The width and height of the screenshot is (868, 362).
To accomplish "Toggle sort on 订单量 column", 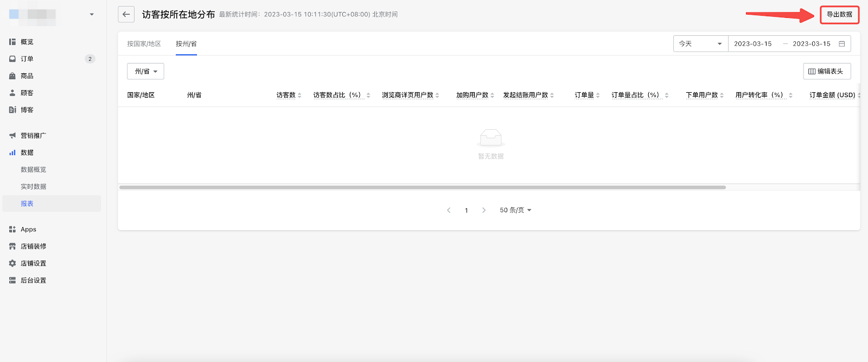I will (598, 96).
